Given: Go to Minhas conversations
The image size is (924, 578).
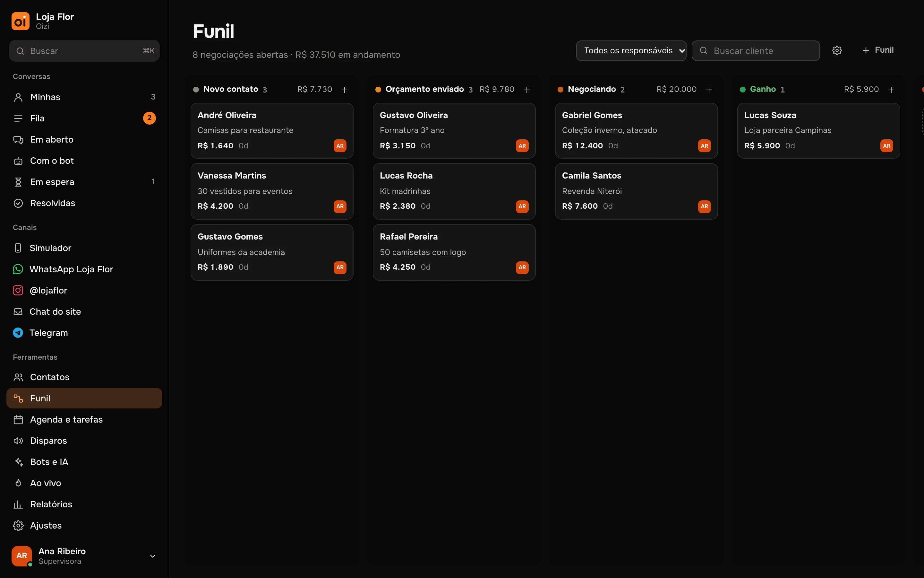Looking at the screenshot, I should tap(84, 97).
